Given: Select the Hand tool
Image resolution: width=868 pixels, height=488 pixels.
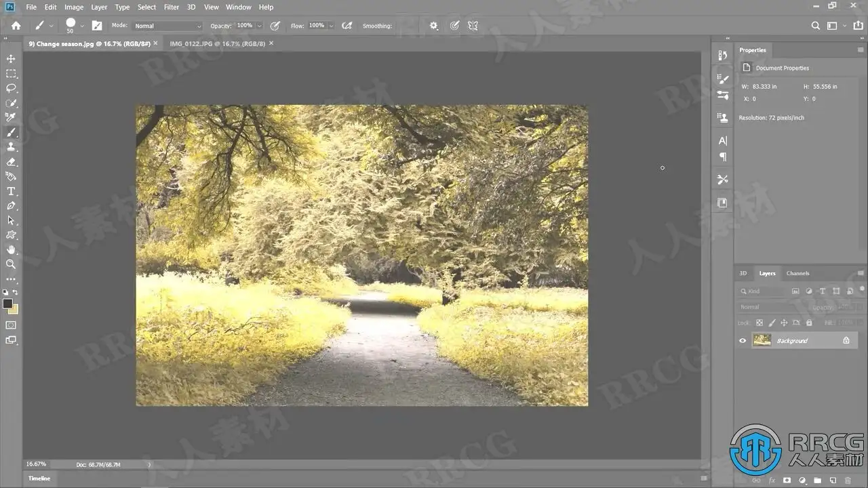Looking at the screenshot, I should coord(11,250).
